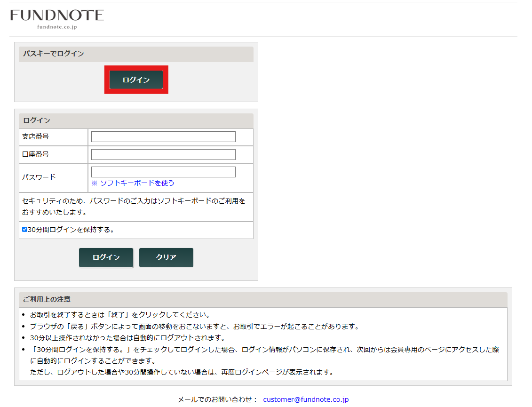Focus the 口座番号 input field
Viewport: 532px width, 407px height.
tap(163, 154)
